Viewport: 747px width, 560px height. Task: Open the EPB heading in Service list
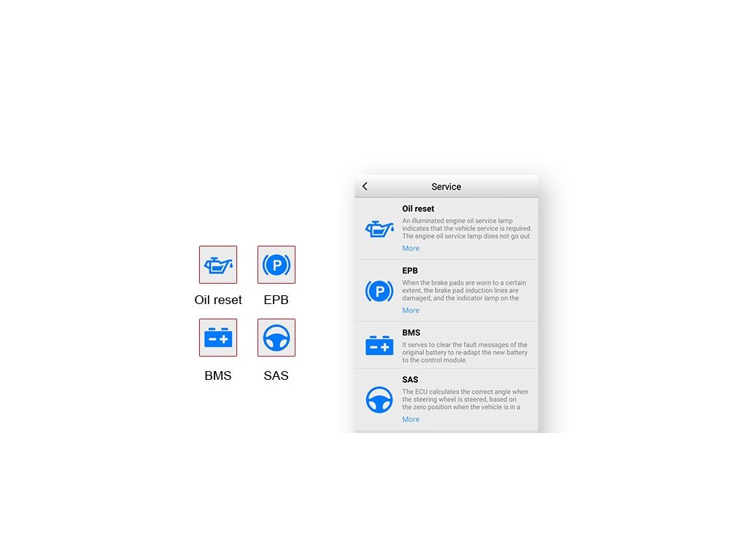410,271
